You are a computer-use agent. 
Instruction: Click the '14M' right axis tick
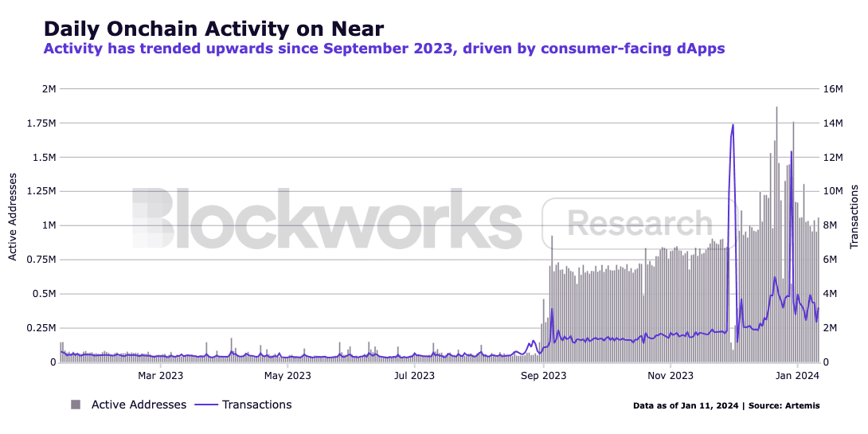pos(833,123)
